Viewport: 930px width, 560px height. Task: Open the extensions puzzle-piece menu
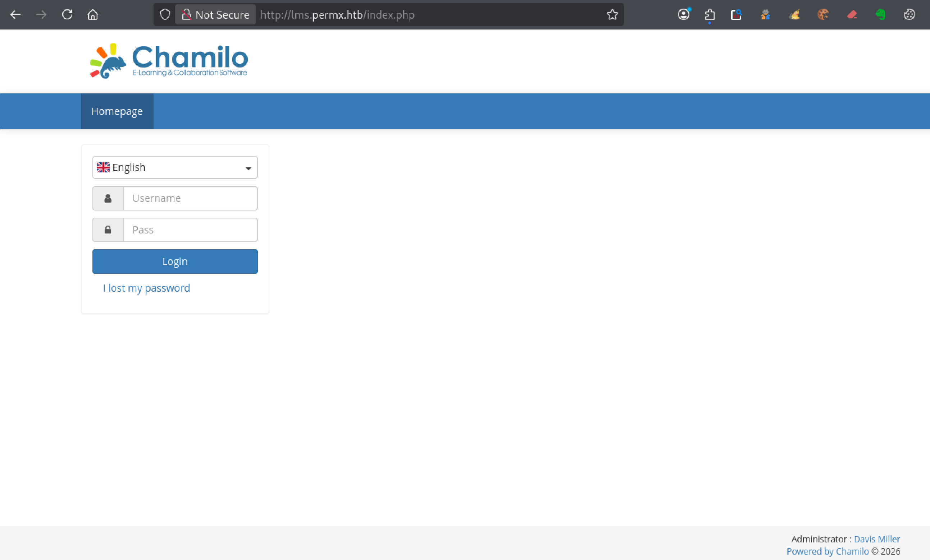click(x=710, y=15)
